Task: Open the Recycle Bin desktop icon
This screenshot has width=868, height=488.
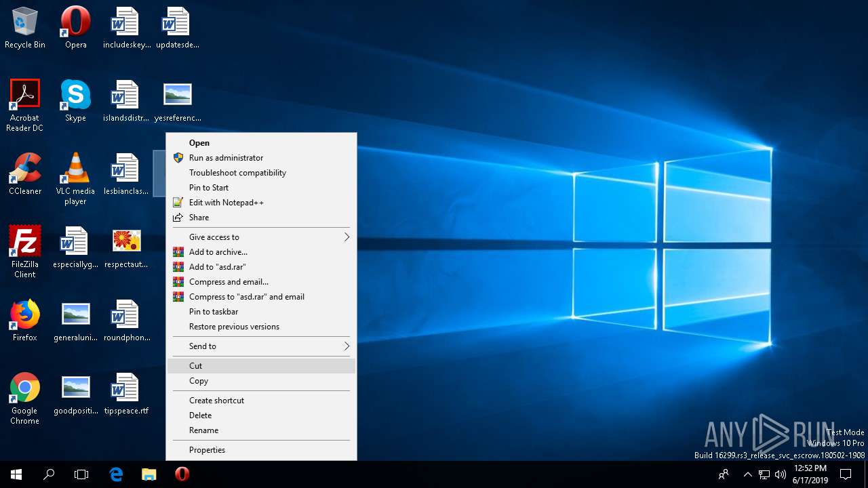Action: click(x=25, y=28)
